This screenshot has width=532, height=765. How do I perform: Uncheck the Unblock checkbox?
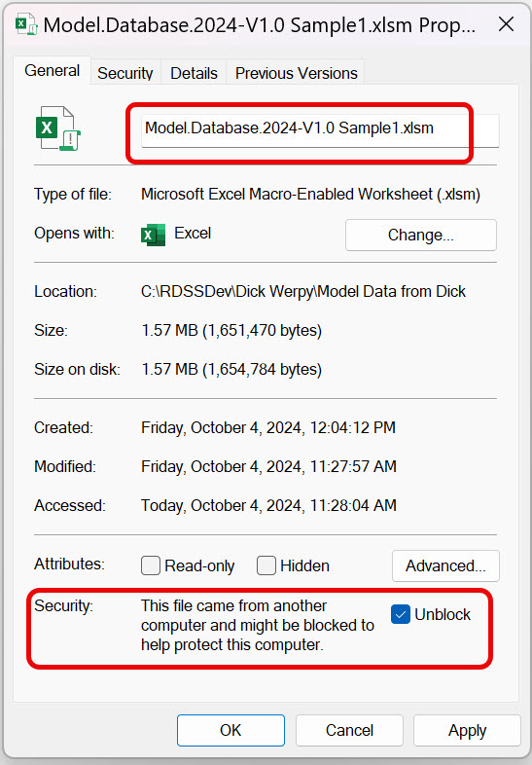(401, 614)
